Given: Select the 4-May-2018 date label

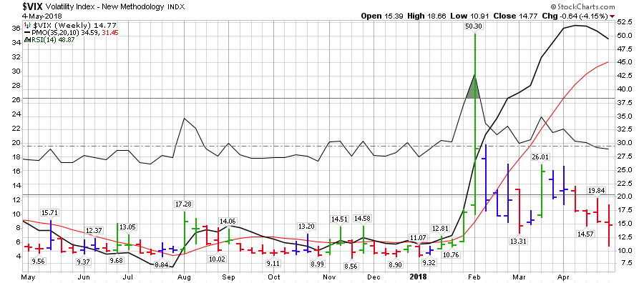Looking at the screenshot, I should [x=42, y=16].
